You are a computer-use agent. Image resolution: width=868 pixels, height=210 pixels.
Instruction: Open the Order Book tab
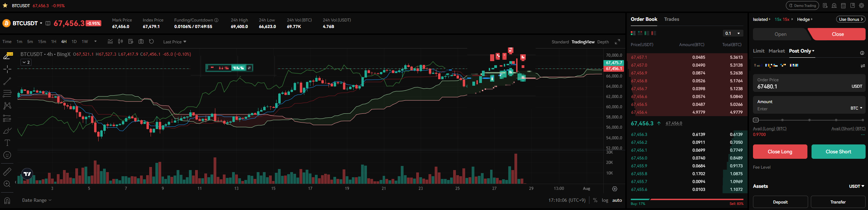[644, 19]
